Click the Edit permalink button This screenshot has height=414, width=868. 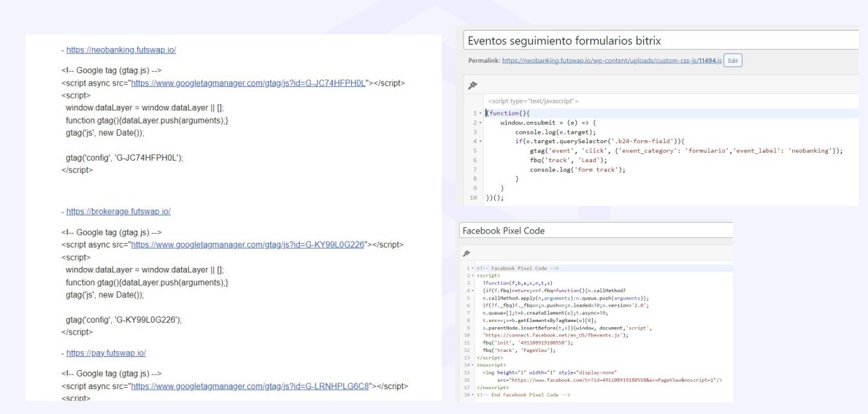[733, 61]
